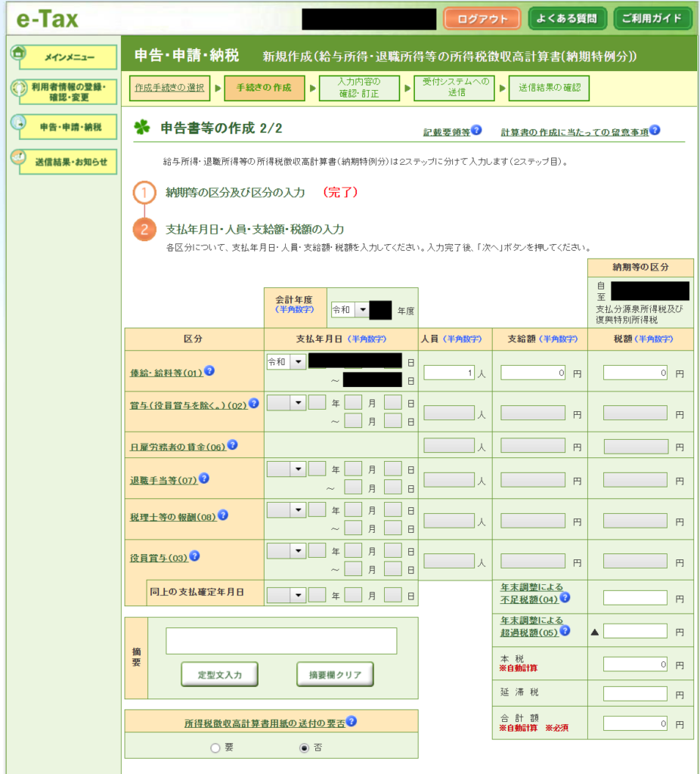This screenshot has height=774, width=700.
Task: Click 本税 auto-calculated field
Action: click(x=635, y=664)
